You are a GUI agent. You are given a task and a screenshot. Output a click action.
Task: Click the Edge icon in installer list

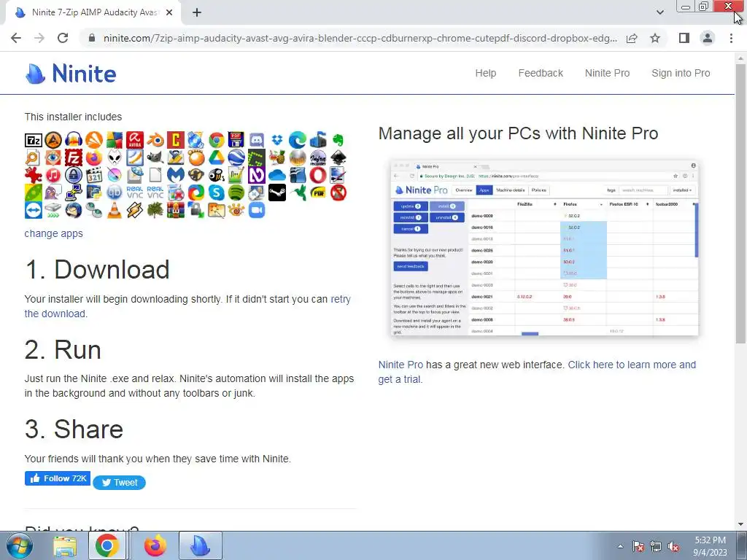[x=298, y=140]
